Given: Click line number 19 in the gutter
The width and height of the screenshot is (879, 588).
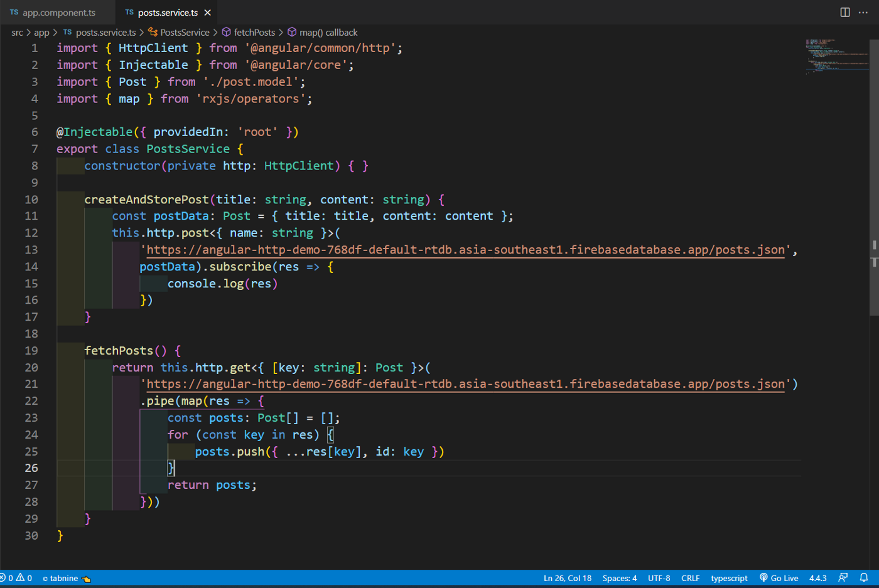Looking at the screenshot, I should [31, 351].
